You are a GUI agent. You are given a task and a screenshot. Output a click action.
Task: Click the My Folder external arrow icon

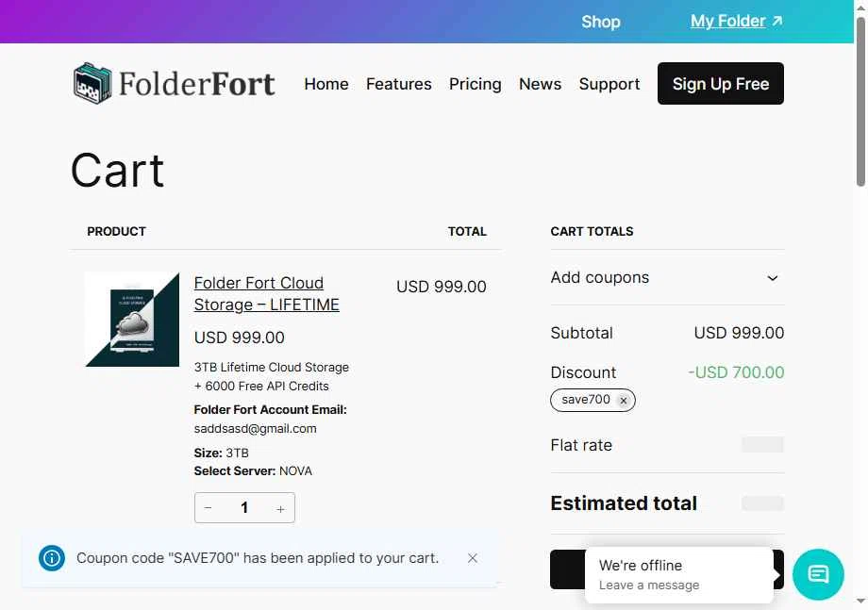(777, 21)
